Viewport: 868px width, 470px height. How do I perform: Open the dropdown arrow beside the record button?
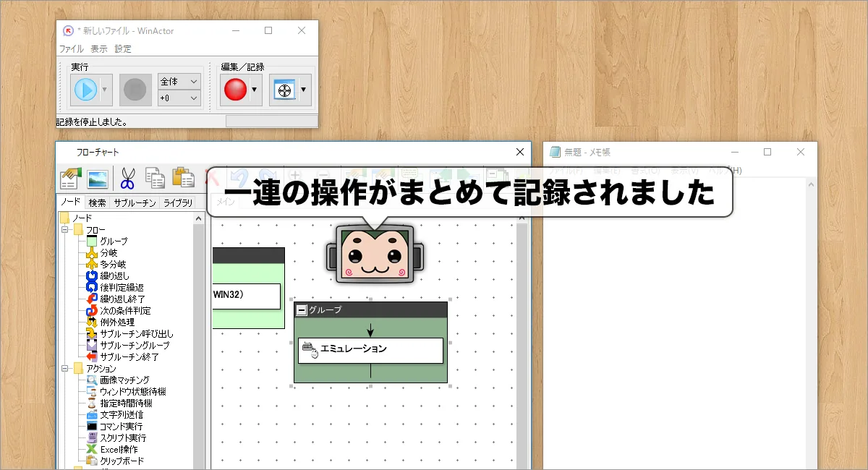coord(255,90)
